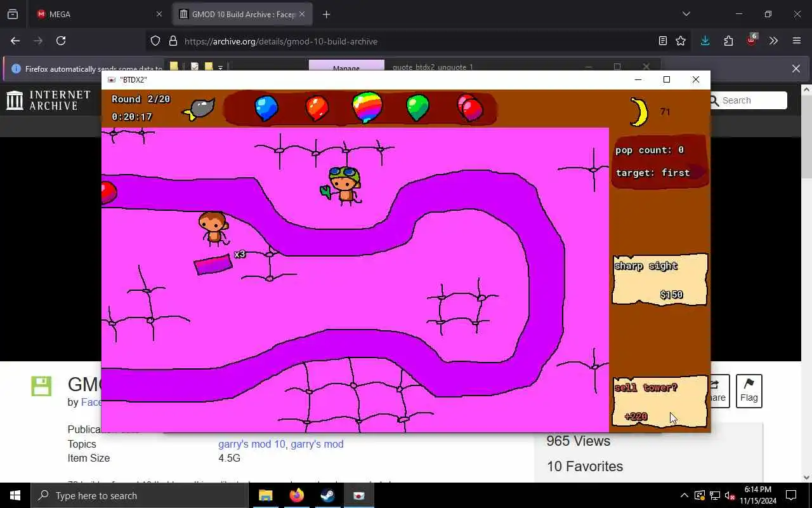Toggle reader view in the address bar
Screen dimensions: 812x508
click(663, 41)
